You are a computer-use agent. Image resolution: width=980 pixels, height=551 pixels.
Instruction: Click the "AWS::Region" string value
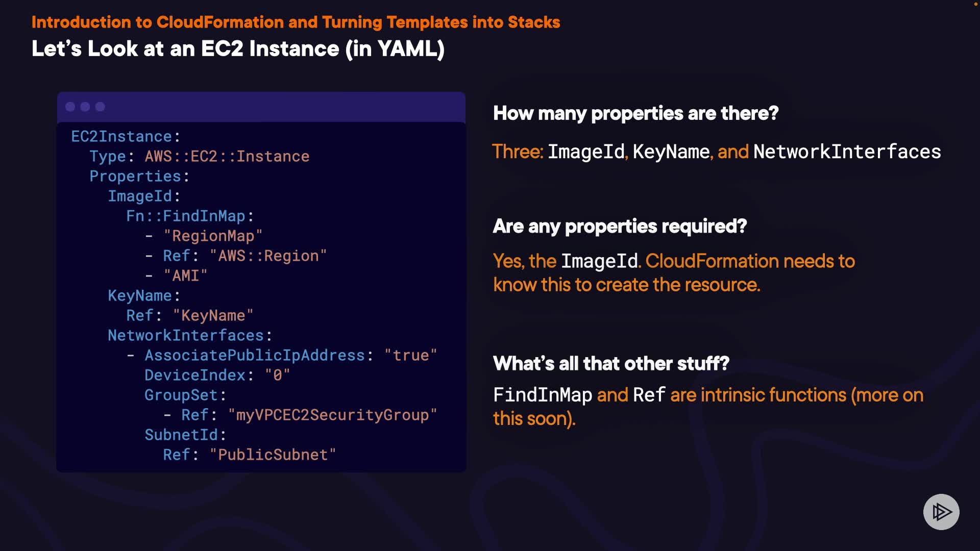click(x=268, y=256)
